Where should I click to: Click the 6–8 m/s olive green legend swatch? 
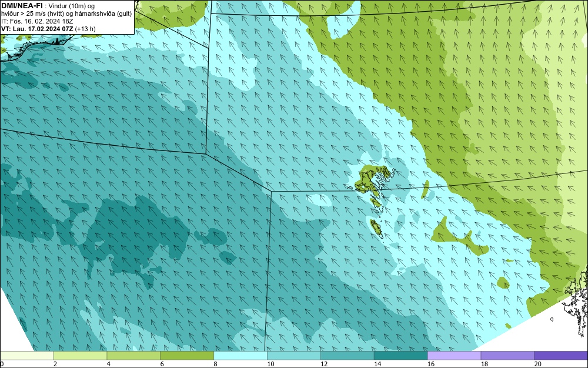pos(187,355)
